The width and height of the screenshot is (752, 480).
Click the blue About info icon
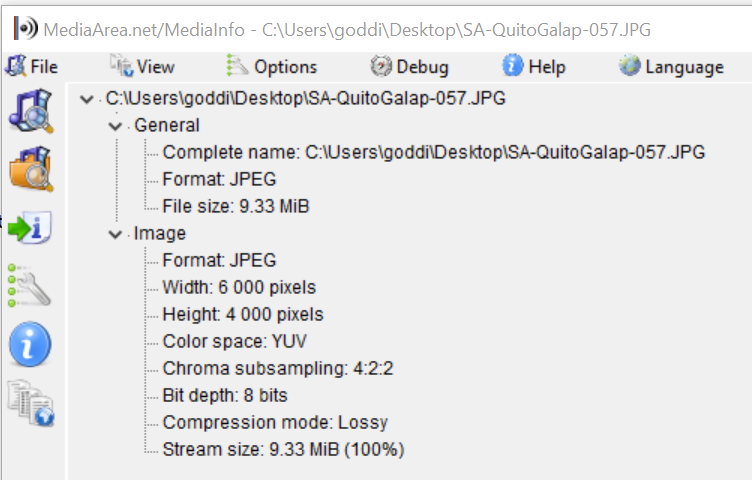30,344
